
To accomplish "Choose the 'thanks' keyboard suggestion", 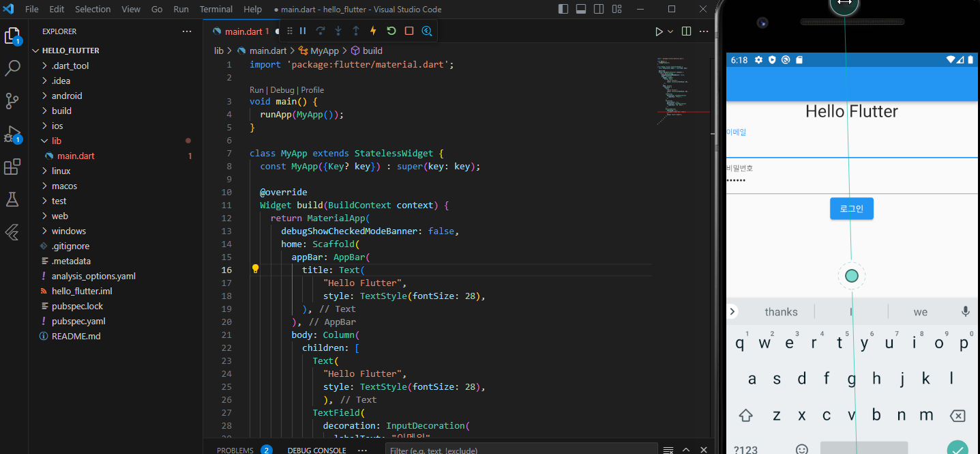I will (781, 312).
